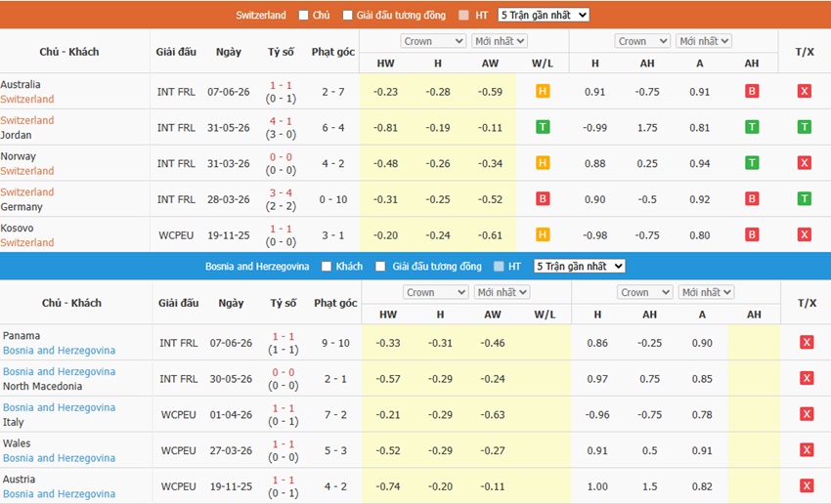Click the X badge in Panama row
The height and width of the screenshot is (504, 831).
point(807,343)
